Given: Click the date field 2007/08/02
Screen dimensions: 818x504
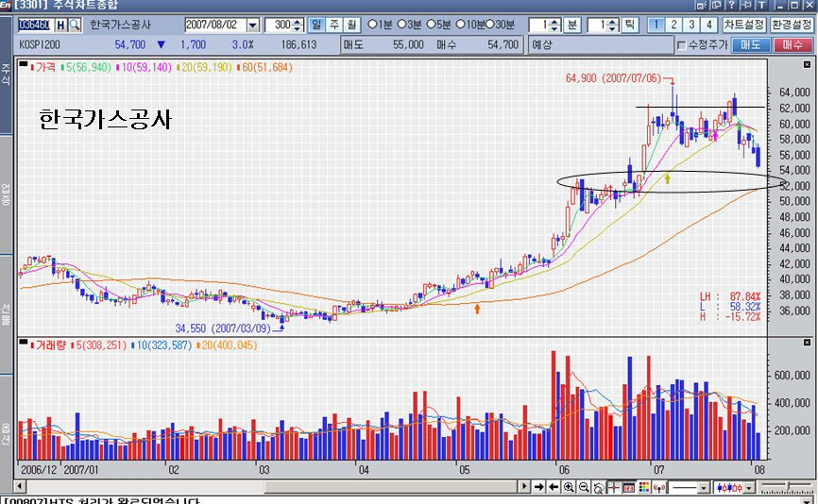Looking at the screenshot, I should coord(216,25).
